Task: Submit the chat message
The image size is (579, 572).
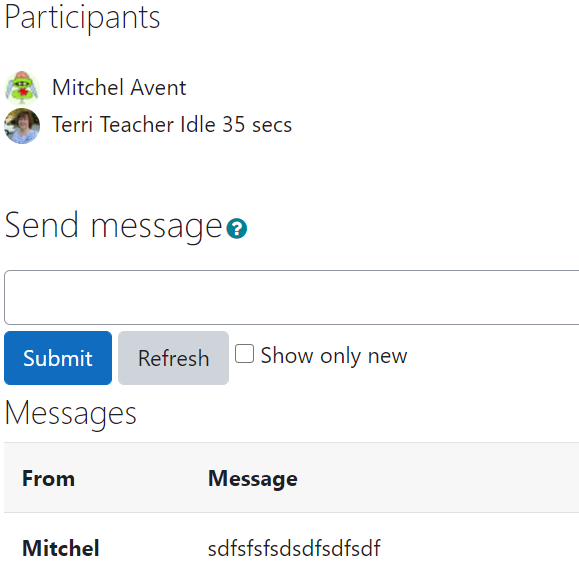Action: (x=58, y=358)
